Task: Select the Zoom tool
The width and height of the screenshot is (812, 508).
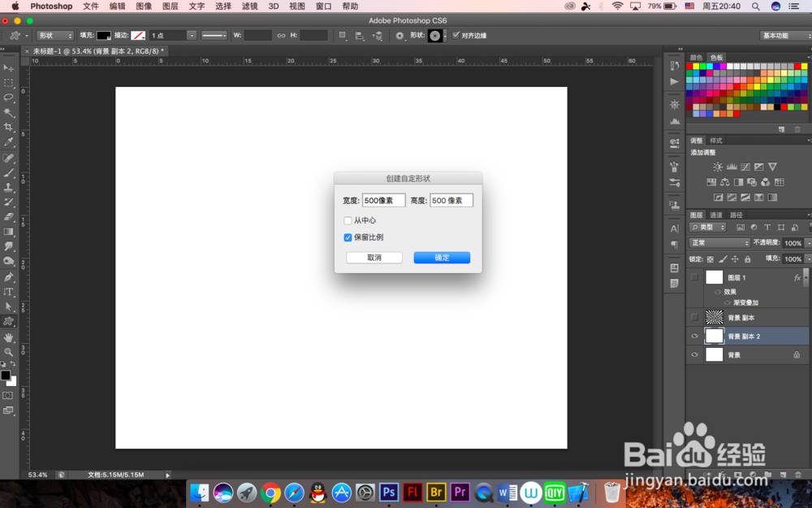Action: tap(8, 352)
